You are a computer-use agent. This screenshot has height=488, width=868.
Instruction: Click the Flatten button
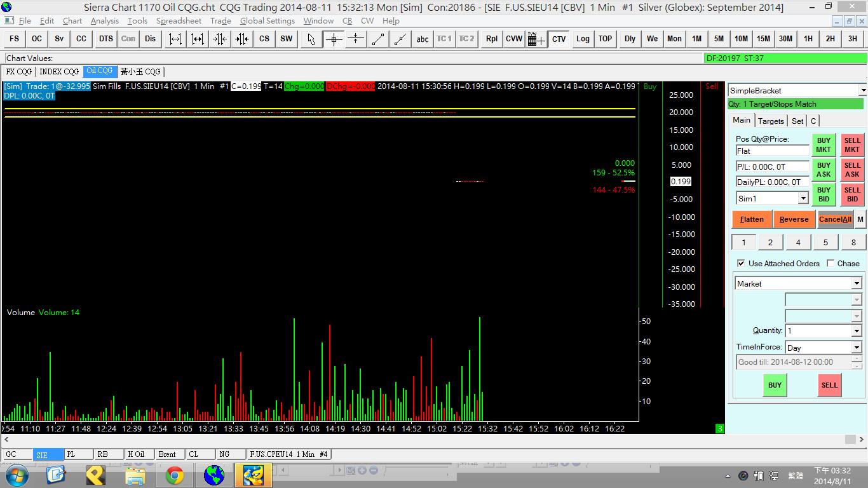[x=752, y=219]
